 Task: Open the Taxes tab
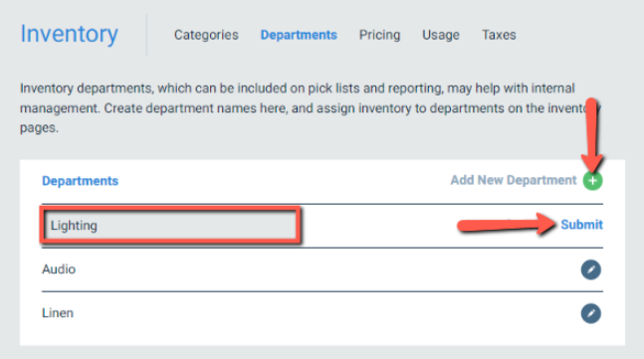coord(499,35)
